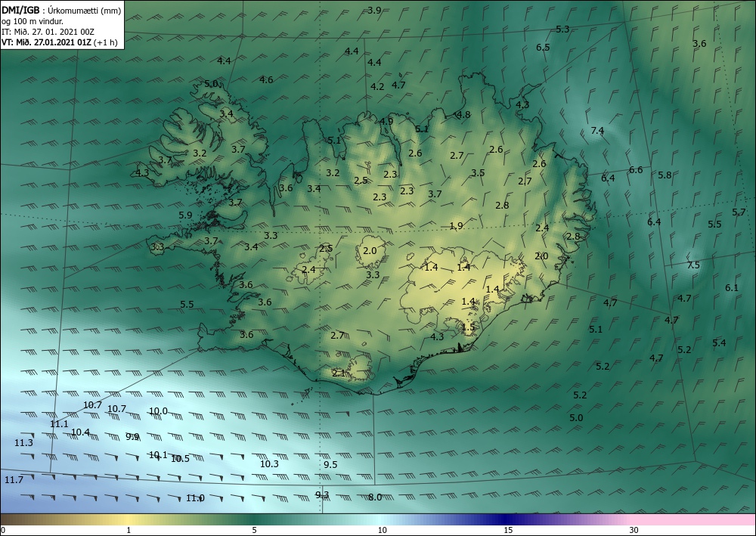Screen dimensions: 756x536
Task: Click the 11.0 value along the bottom edge
Action: [195, 498]
